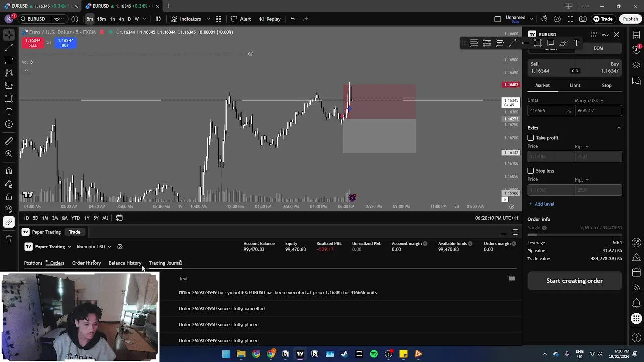Viewport: 644px width, 362px height.
Task: Select the crosshair cursor tool
Action: coord(9,35)
